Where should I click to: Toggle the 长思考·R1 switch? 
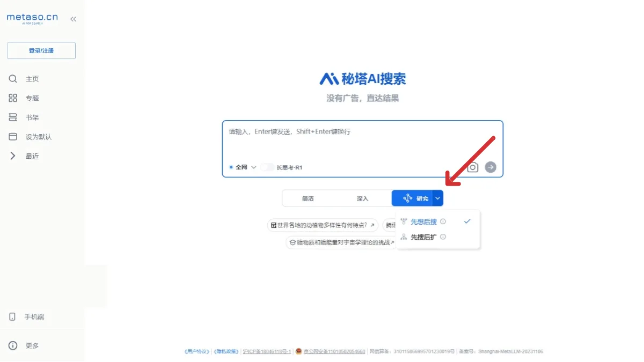tap(267, 167)
